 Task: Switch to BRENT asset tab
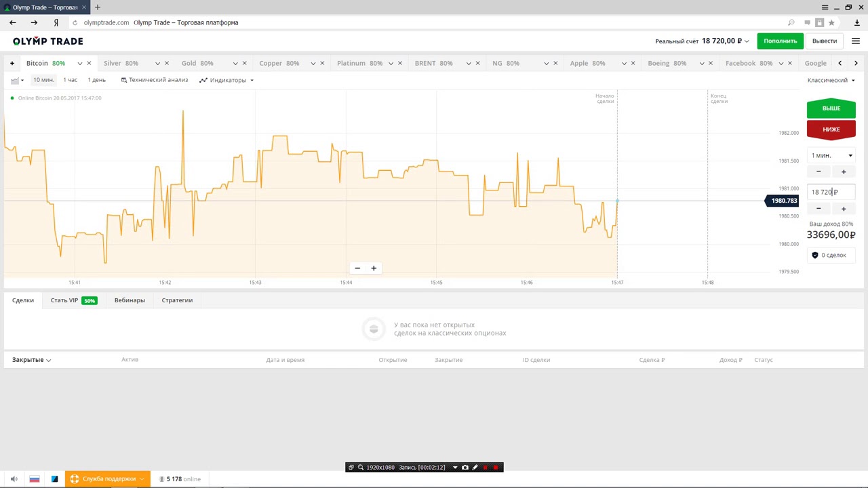(433, 63)
